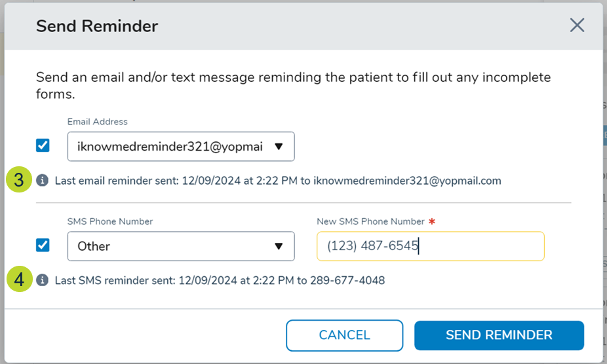Click the info icon beside last email reminder
The height and width of the screenshot is (364, 607).
pos(43,180)
